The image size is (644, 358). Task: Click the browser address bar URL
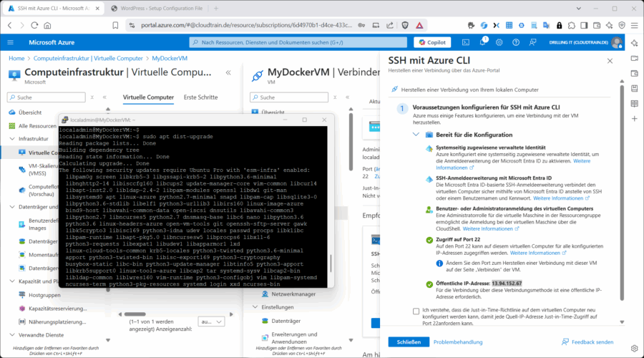(246, 25)
